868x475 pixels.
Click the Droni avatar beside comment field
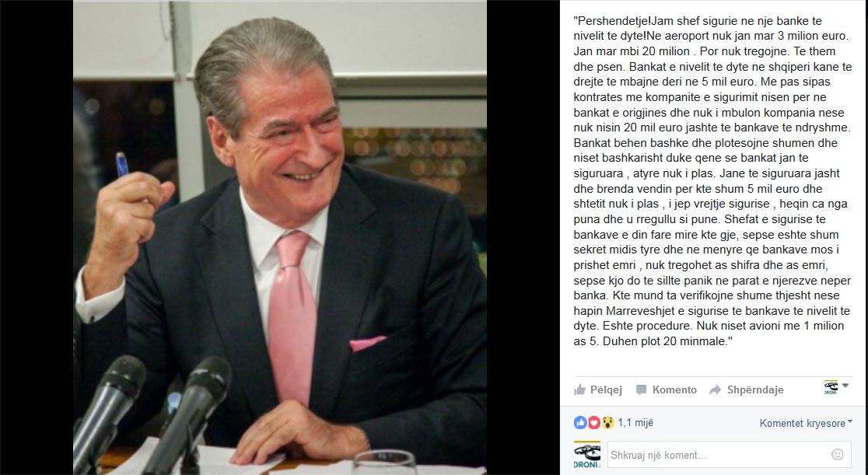point(586,455)
